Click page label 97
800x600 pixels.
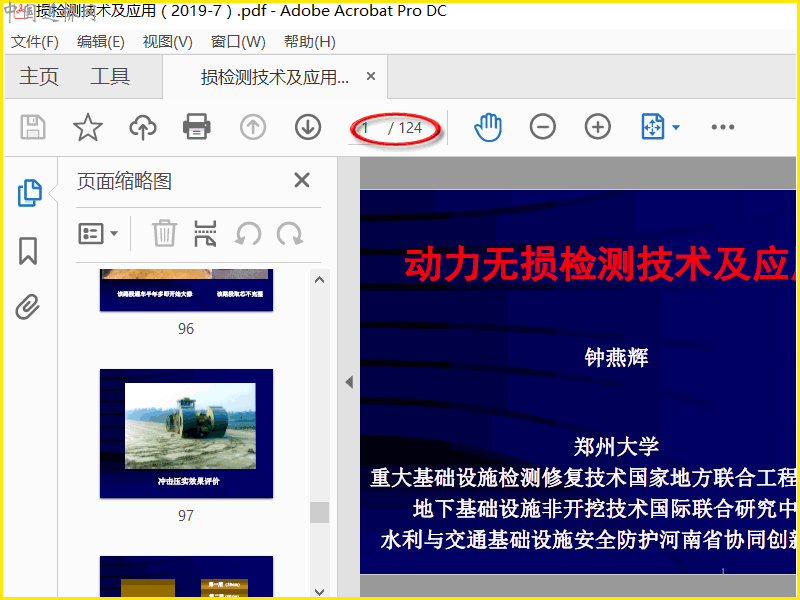(x=186, y=515)
